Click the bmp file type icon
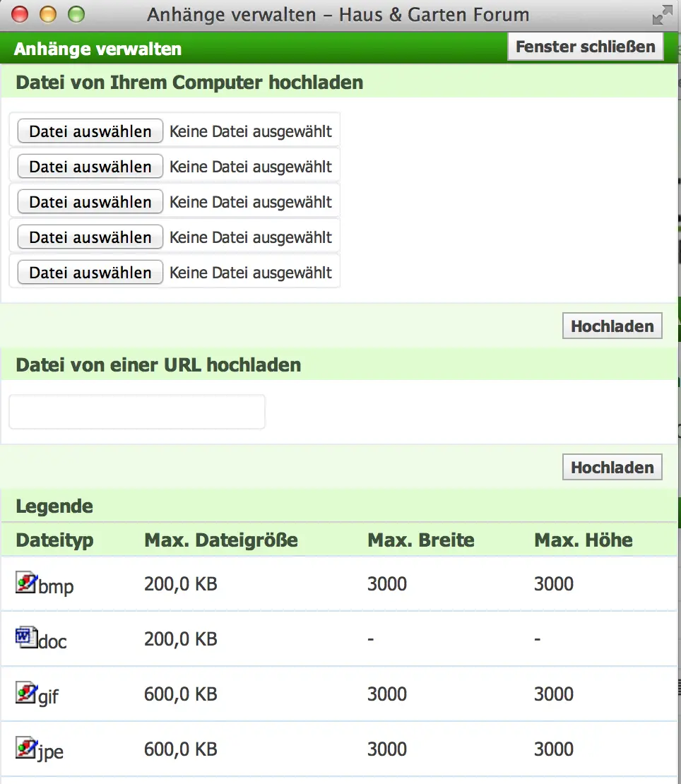This screenshot has height=784, width=681. coord(26,583)
